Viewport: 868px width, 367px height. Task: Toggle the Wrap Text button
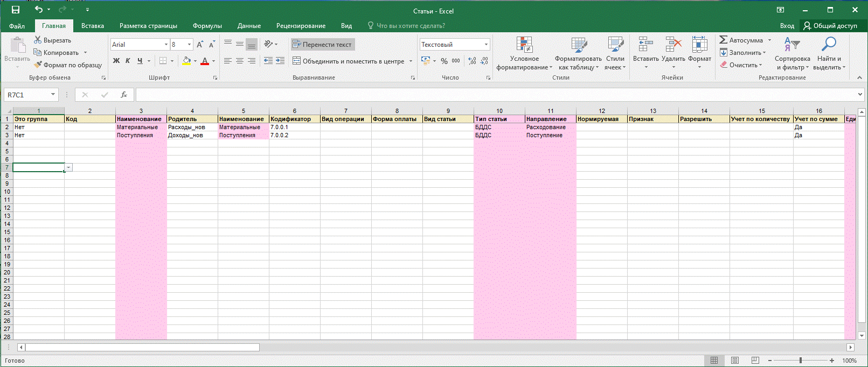(x=323, y=45)
